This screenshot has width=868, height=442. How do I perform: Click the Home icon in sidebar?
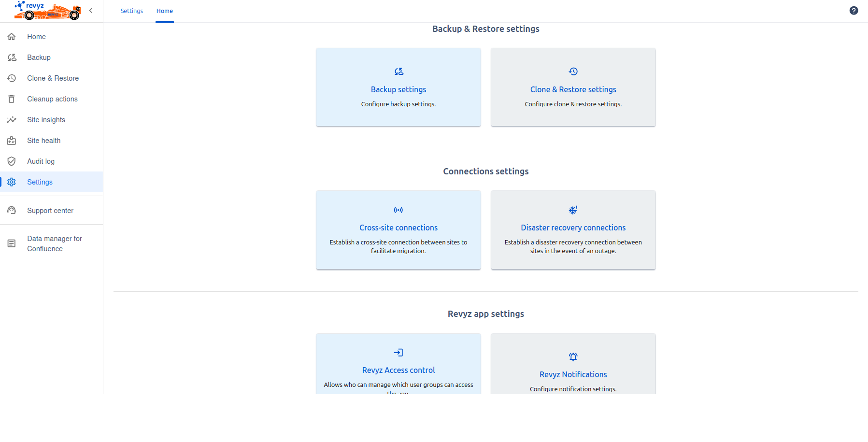click(12, 37)
